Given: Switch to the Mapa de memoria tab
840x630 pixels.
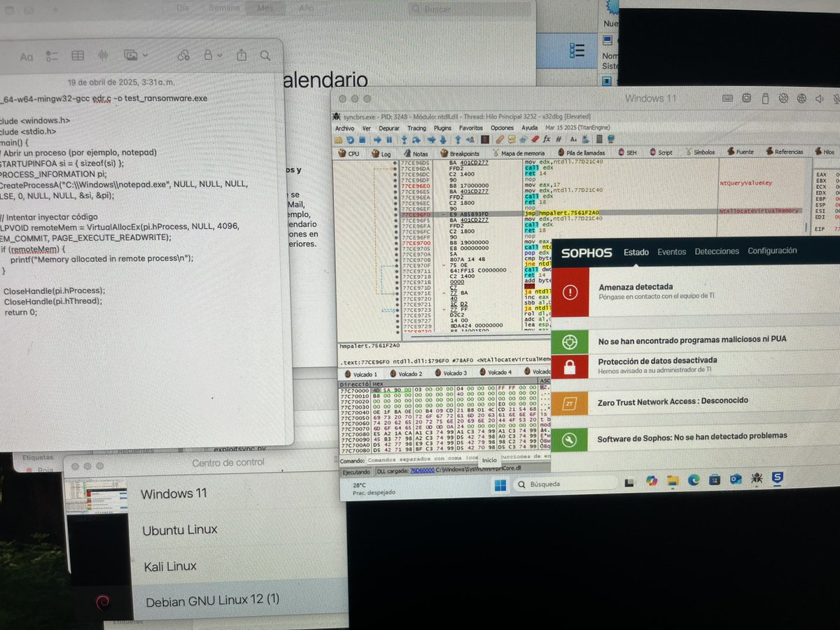Looking at the screenshot, I should (x=519, y=153).
